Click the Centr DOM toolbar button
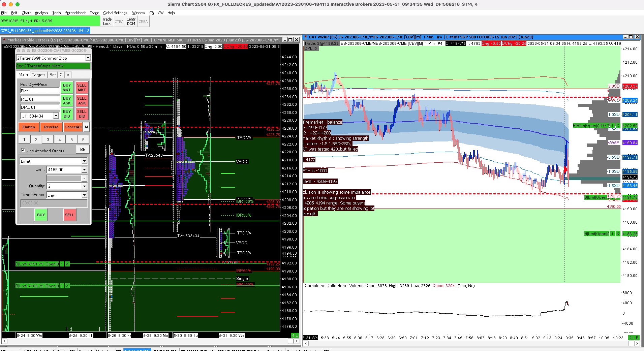 click(131, 22)
